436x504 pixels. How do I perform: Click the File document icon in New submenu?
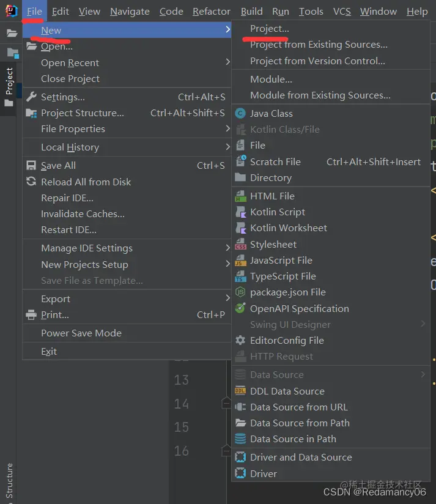coord(240,146)
